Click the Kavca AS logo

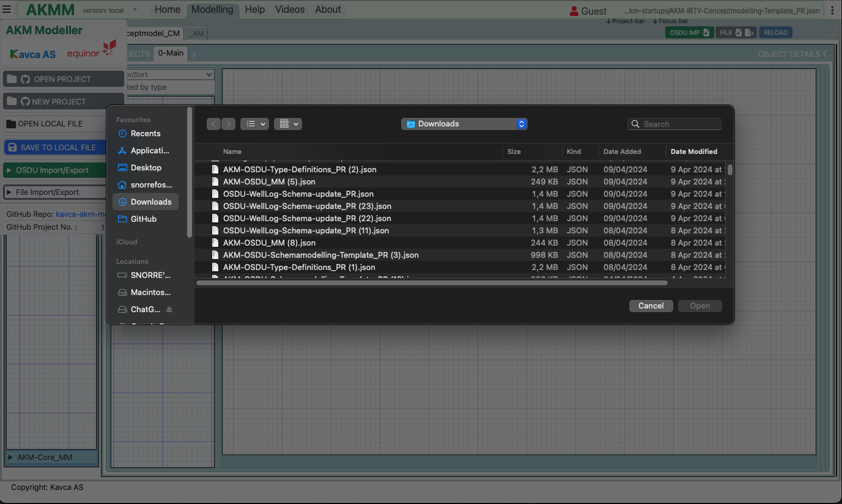33,54
